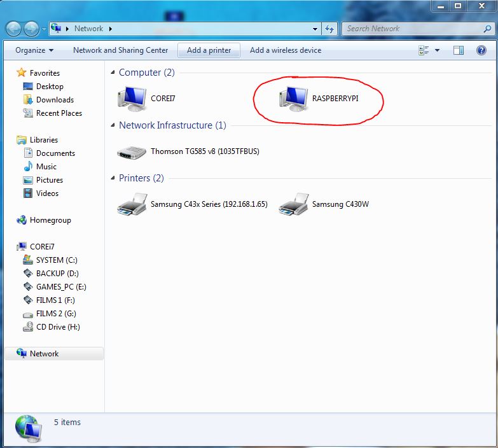
Task: Select Samsung C43x Series printer icon
Action: pos(132,205)
